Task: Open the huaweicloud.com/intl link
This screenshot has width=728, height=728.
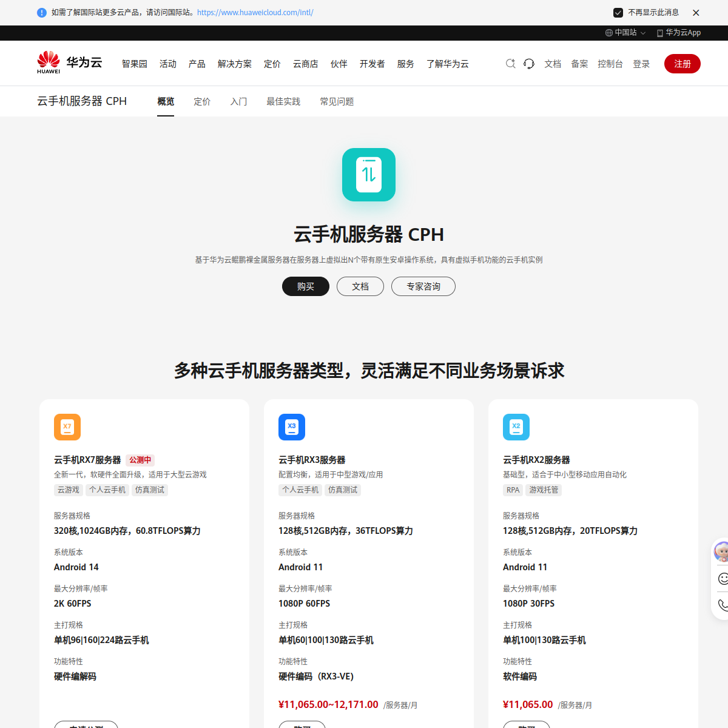Action: click(255, 13)
